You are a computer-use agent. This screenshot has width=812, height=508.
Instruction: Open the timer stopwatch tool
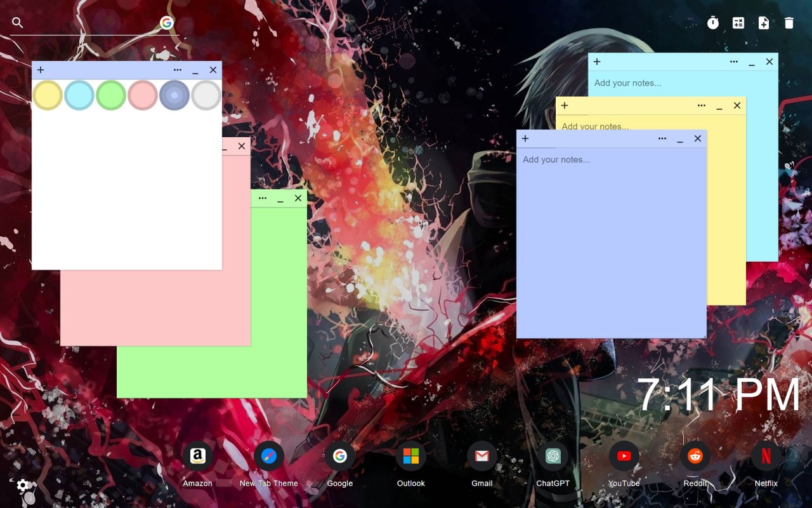[713, 23]
